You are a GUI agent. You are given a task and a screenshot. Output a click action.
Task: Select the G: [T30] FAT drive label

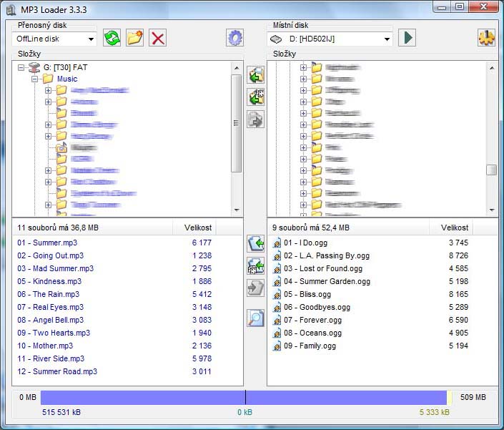point(66,67)
